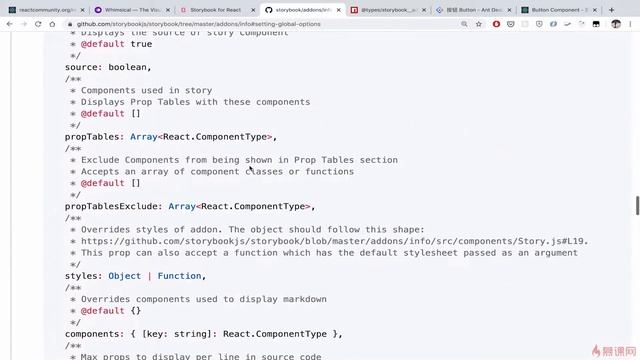Reload the GitHub page
Image resolution: width=640 pixels, height=360 pixels.
coord(38,24)
